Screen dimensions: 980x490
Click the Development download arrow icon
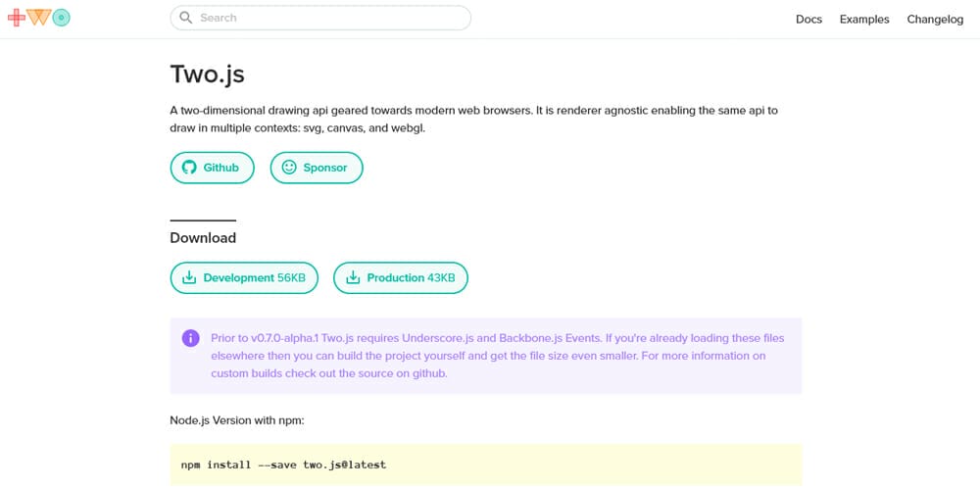pyautogui.click(x=189, y=277)
